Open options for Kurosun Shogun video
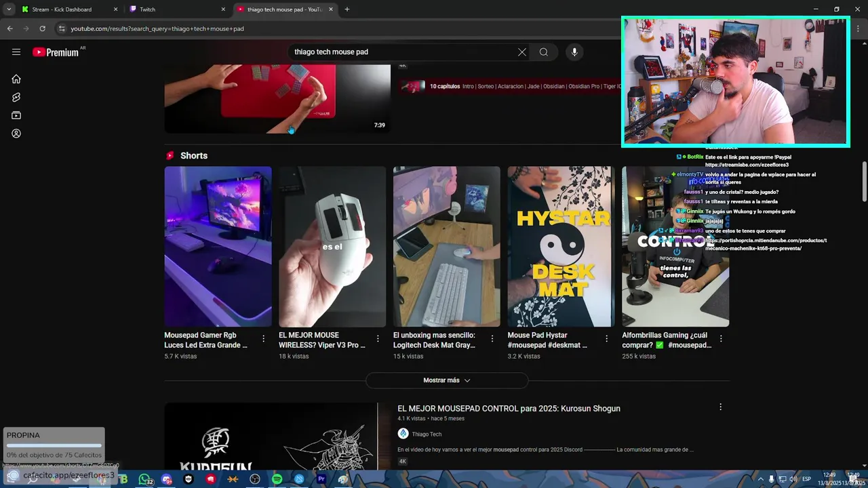The image size is (868, 488). tap(720, 407)
